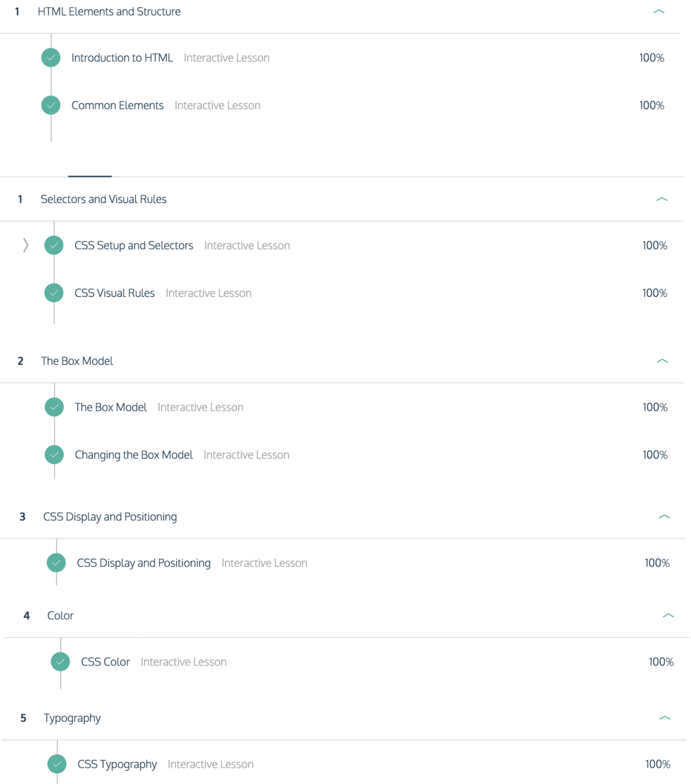691x784 pixels.
Task: Open the CSS Typography lesson
Action: [x=117, y=764]
